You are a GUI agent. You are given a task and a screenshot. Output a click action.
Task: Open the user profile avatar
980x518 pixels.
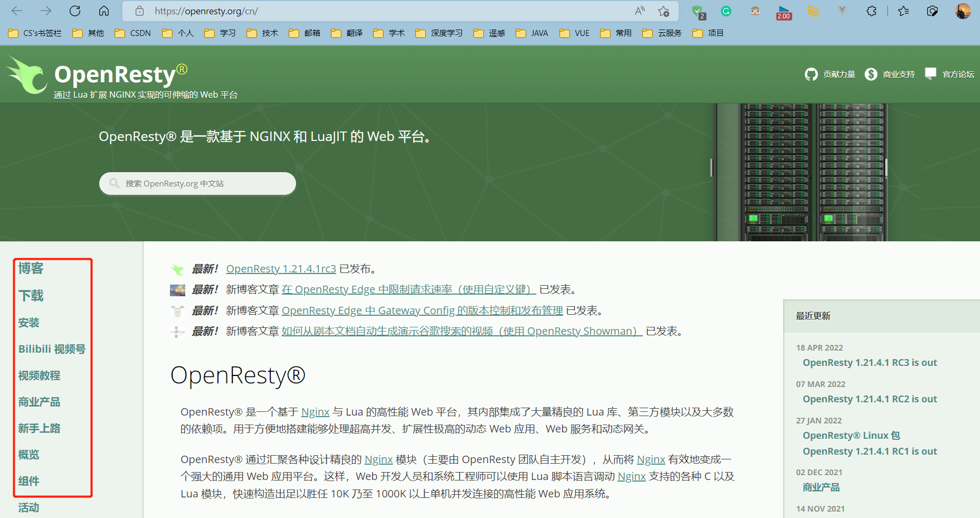(963, 11)
